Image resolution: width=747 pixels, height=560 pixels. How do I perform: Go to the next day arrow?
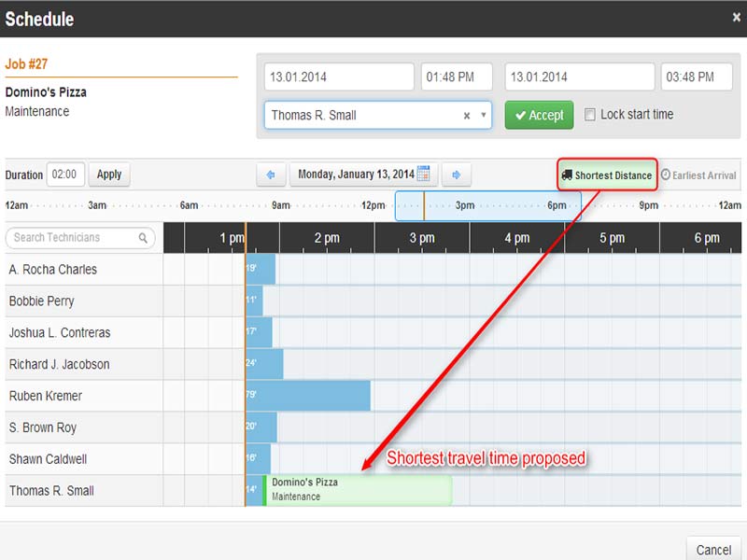pyautogui.click(x=456, y=175)
